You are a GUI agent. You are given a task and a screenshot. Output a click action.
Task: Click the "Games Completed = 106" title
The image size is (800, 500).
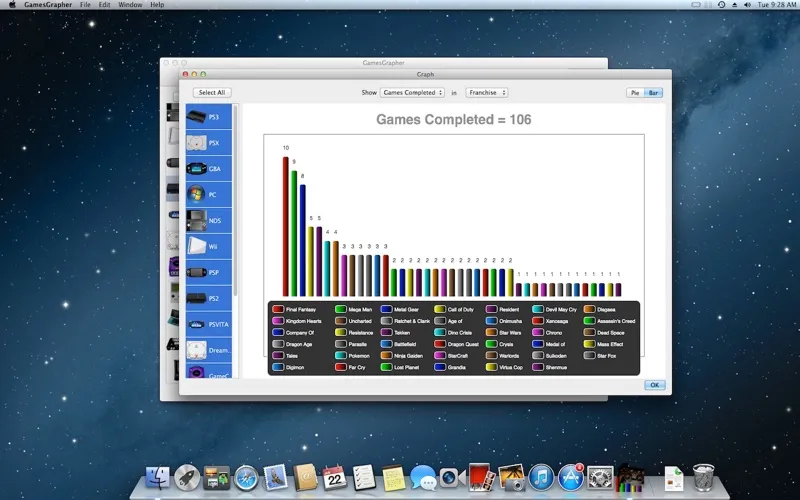[454, 119]
